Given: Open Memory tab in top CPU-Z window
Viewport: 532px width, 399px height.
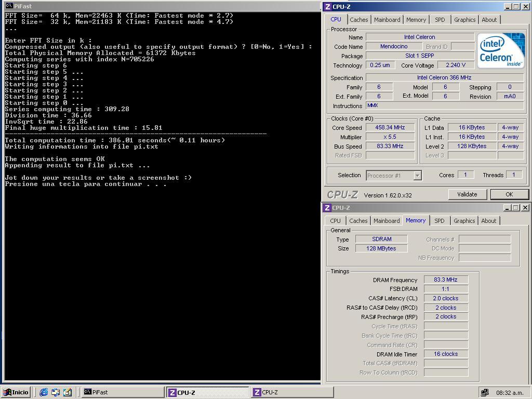Looking at the screenshot, I should click(416, 20).
